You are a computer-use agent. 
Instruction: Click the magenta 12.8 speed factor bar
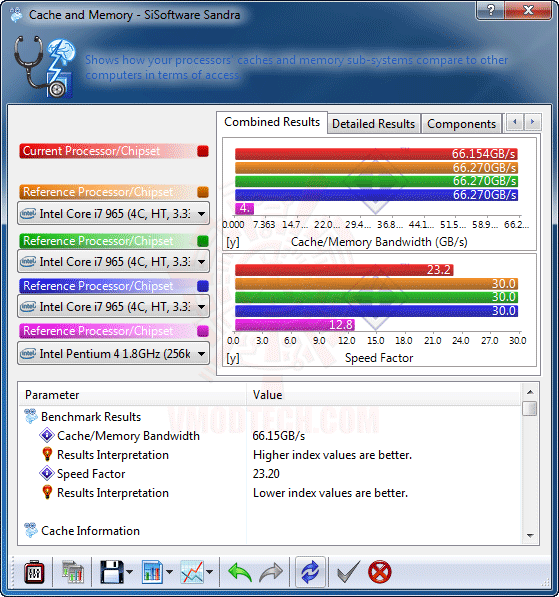tap(295, 325)
